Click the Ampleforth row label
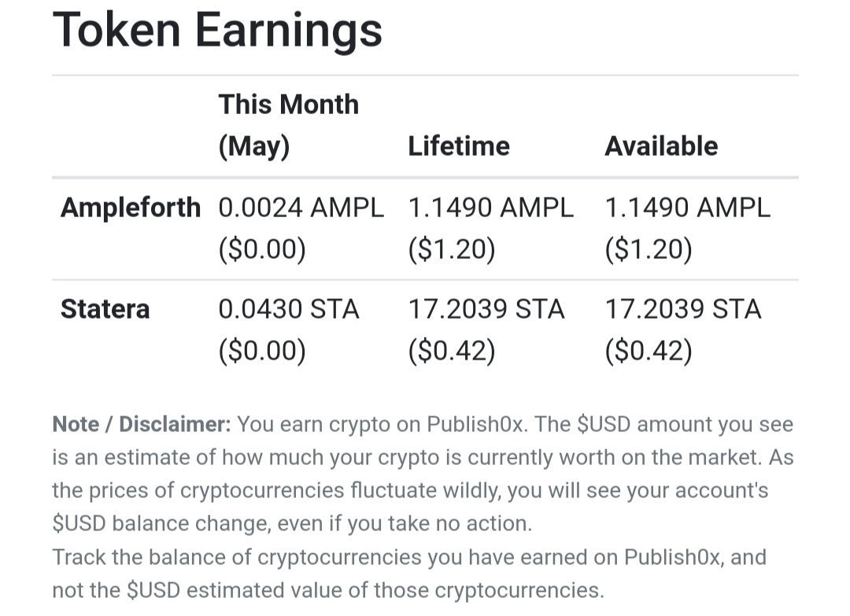The image size is (850, 616). (x=131, y=208)
